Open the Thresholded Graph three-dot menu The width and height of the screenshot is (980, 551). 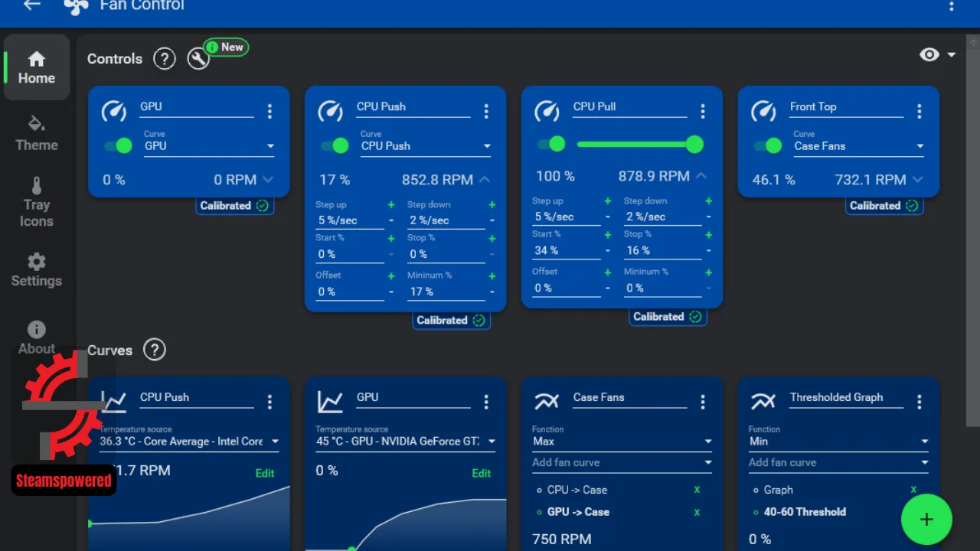pos(920,402)
